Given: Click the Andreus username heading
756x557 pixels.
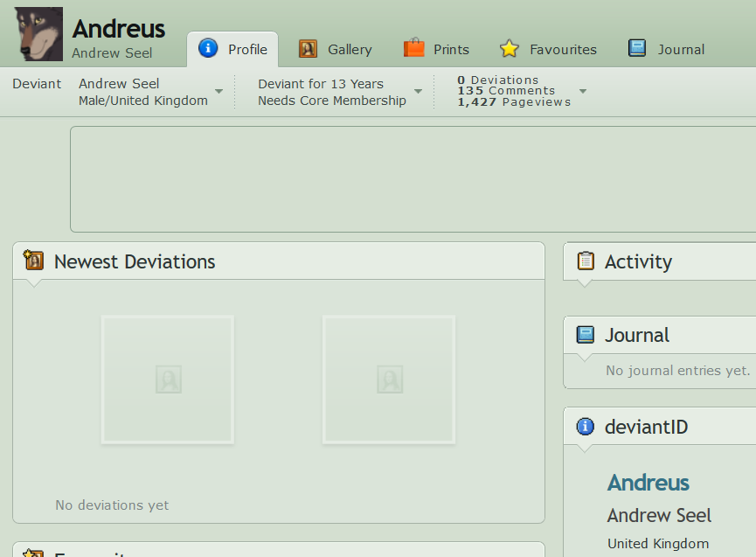Looking at the screenshot, I should 119,29.
